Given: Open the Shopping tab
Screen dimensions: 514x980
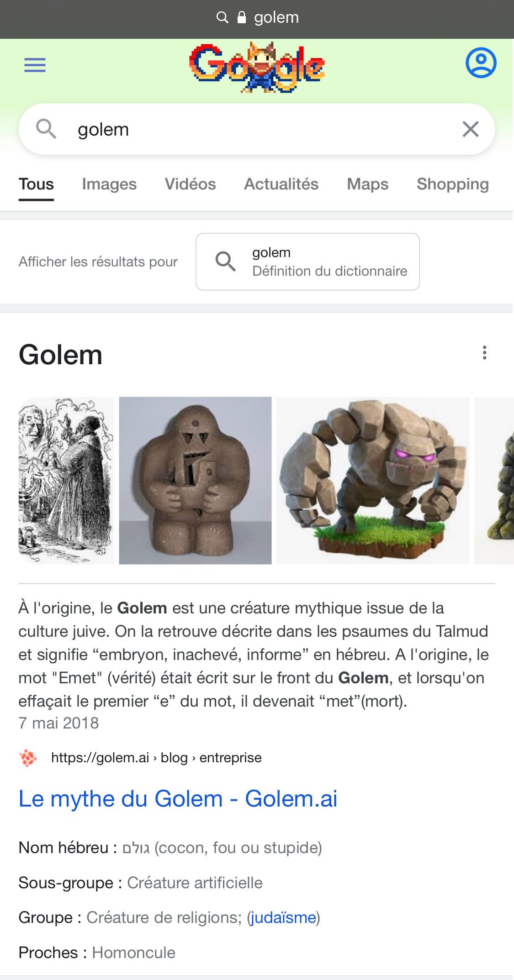Looking at the screenshot, I should coord(453,184).
